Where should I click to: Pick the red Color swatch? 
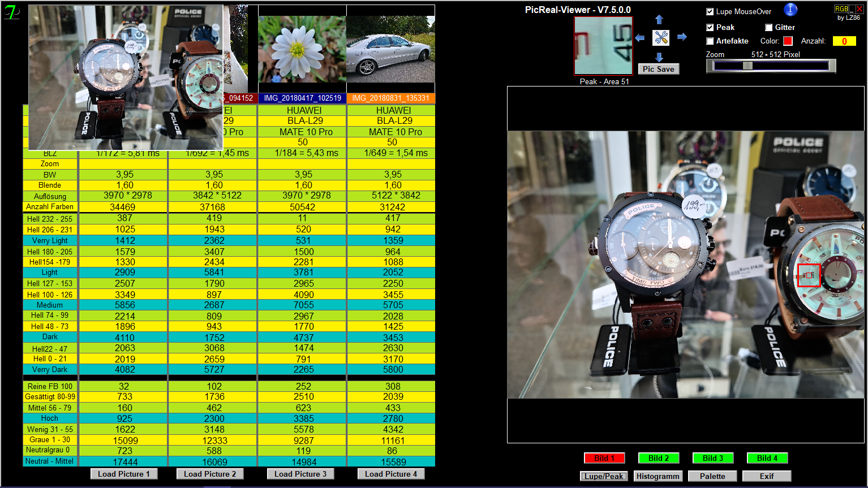788,41
